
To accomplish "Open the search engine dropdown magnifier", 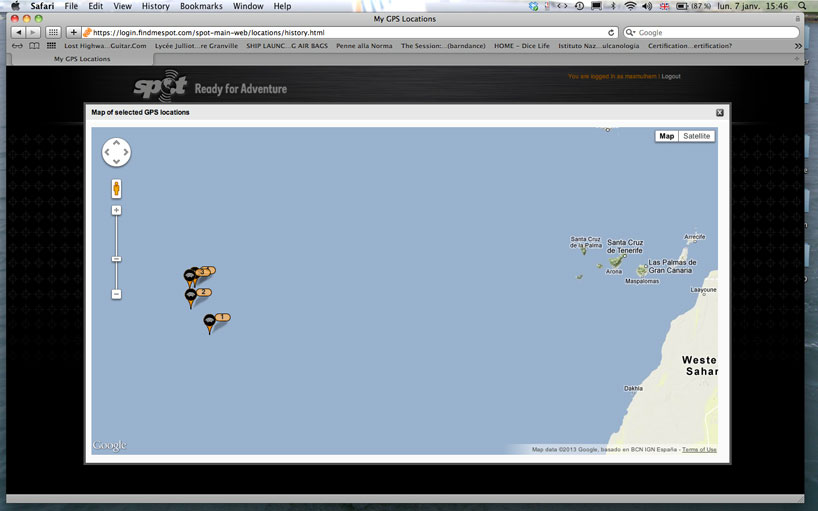I will tap(631, 32).
